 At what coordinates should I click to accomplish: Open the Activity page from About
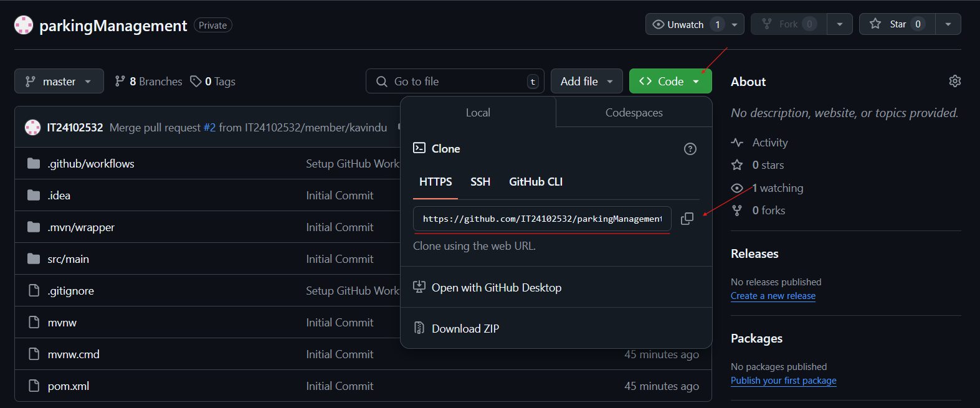tap(769, 143)
